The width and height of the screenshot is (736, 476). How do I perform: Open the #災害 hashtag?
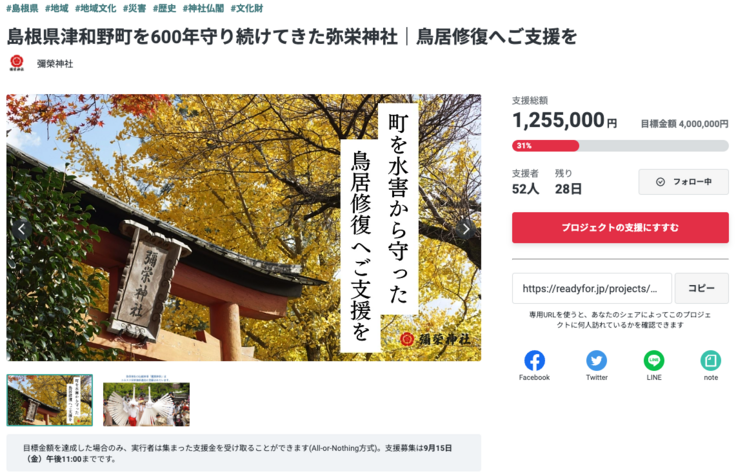coord(134,8)
